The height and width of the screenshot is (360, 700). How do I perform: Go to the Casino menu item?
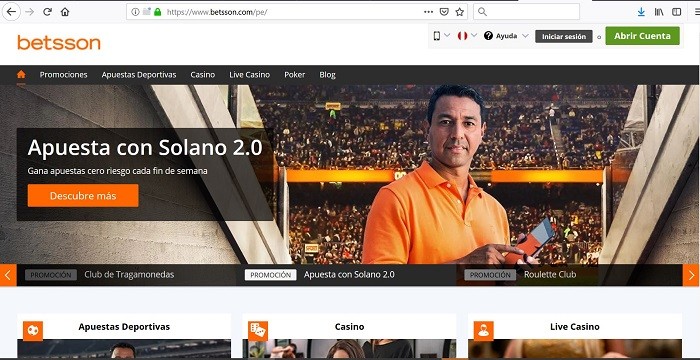[203, 75]
